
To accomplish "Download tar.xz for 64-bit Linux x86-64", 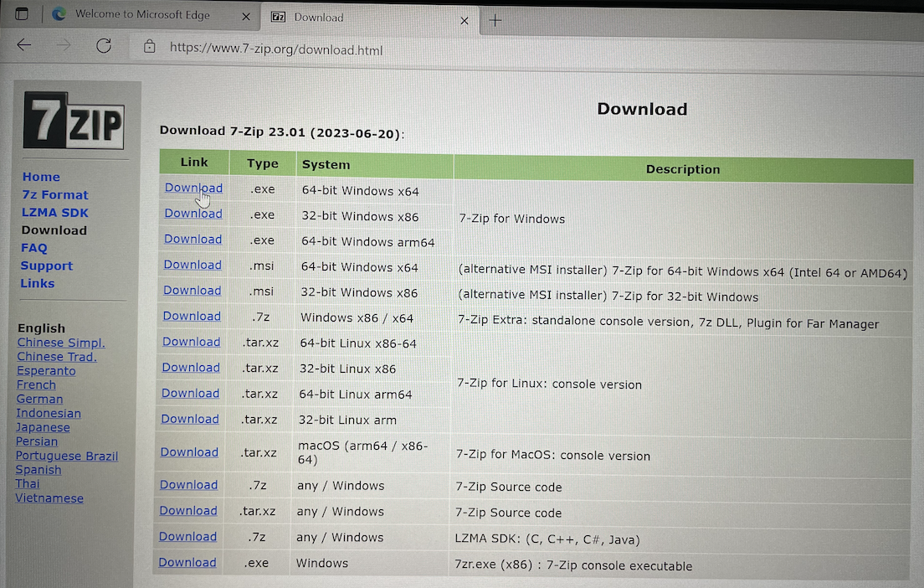I will pyautogui.click(x=191, y=342).
